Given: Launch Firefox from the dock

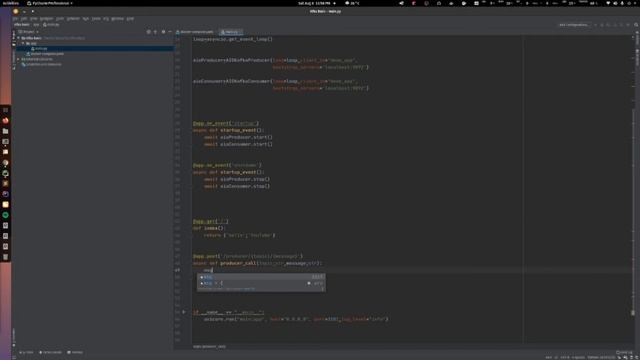Looking at the screenshot, I should [5, 120].
